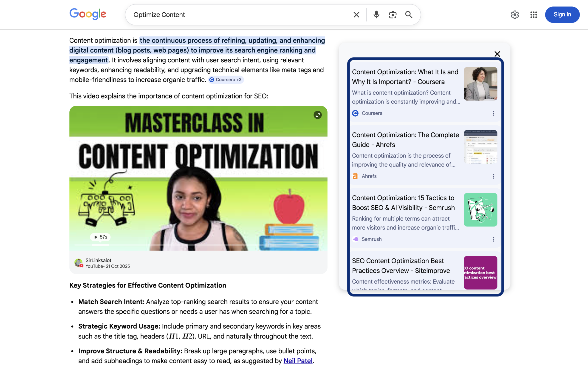Image resolution: width=588 pixels, height=368 pixels.
Task: Close the sources side panel
Action: (497, 54)
